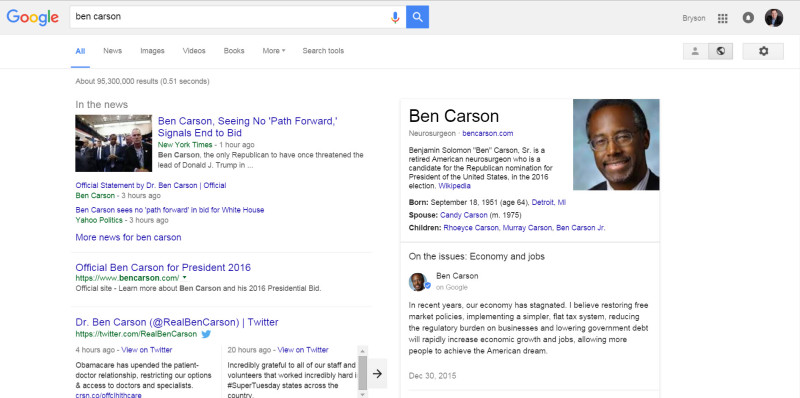Show next tweets with arrow button

(x=377, y=374)
